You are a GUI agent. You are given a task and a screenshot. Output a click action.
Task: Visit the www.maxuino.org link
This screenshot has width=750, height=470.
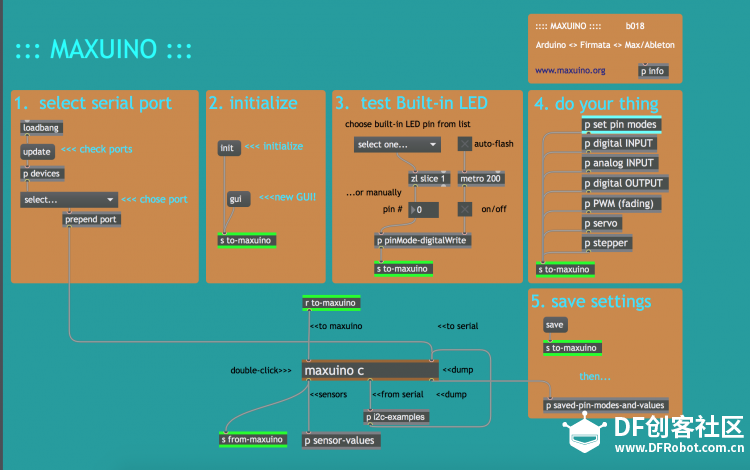(570, 70)
